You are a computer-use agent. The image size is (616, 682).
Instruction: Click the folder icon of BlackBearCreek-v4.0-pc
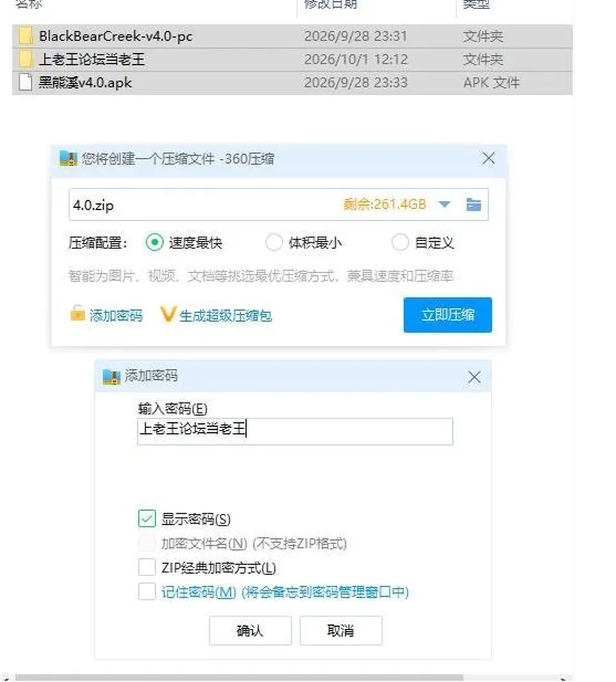click(x=26, y=36)
